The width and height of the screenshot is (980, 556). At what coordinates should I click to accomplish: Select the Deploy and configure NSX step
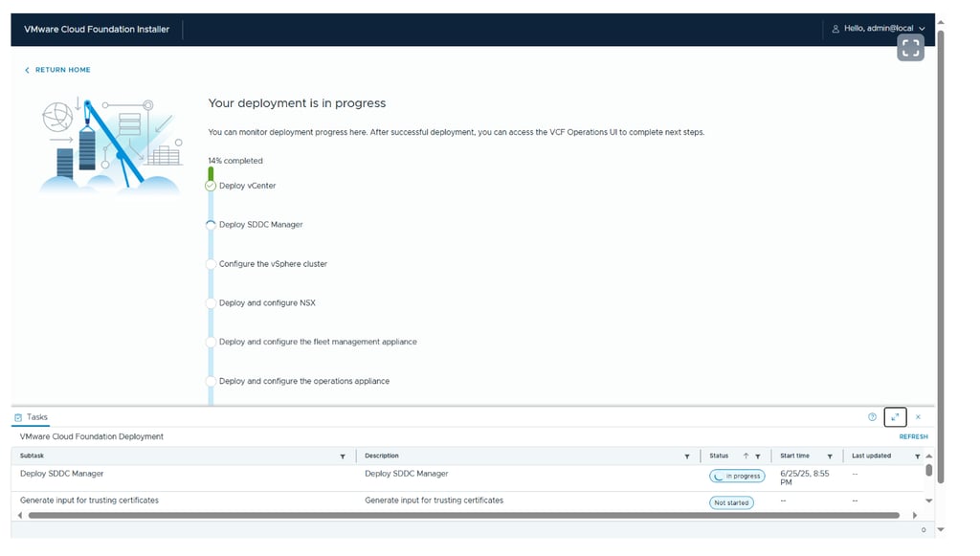tap(268, 303)
